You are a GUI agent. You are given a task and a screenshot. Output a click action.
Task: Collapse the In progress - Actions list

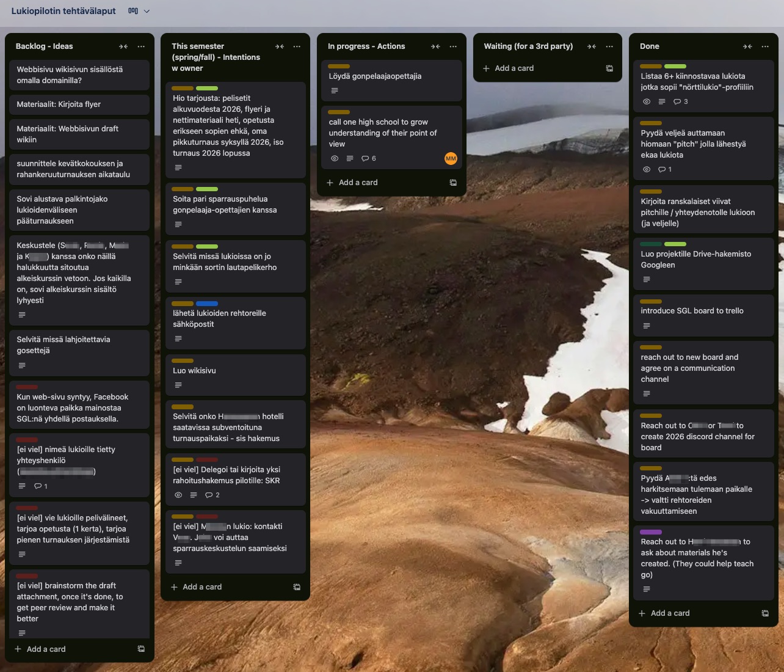pyautogui.click(x=435, y=46)
